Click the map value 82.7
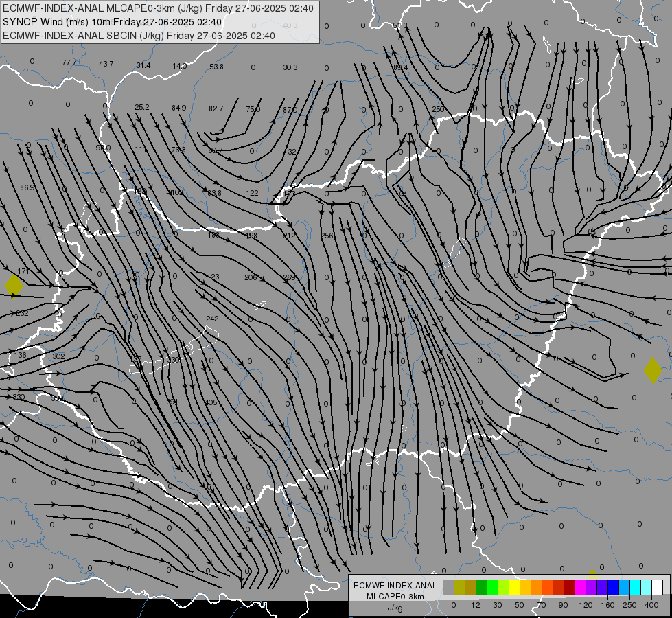672x618 pixels. pos(216,109)
